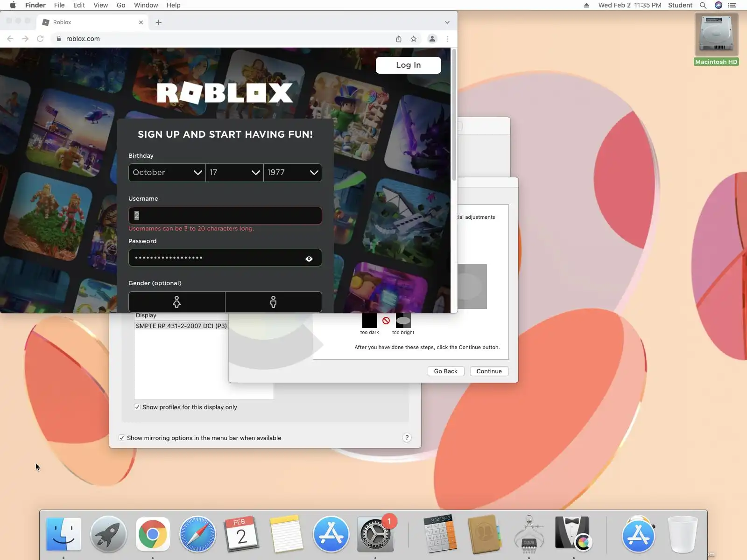Open the View menu

point(100,5)
